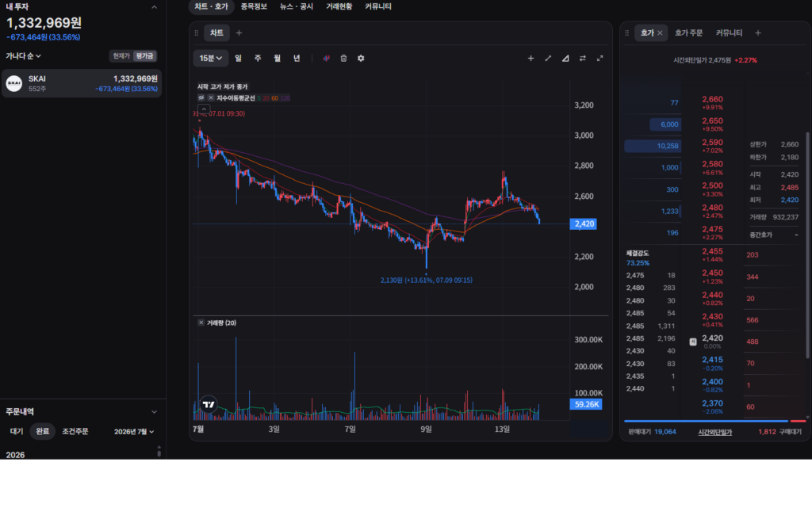Image resolution: width=812 pixels, height=523 pixels.
Task: Click the 시 marker beside price 2,420
Action: tap(693, 342)
